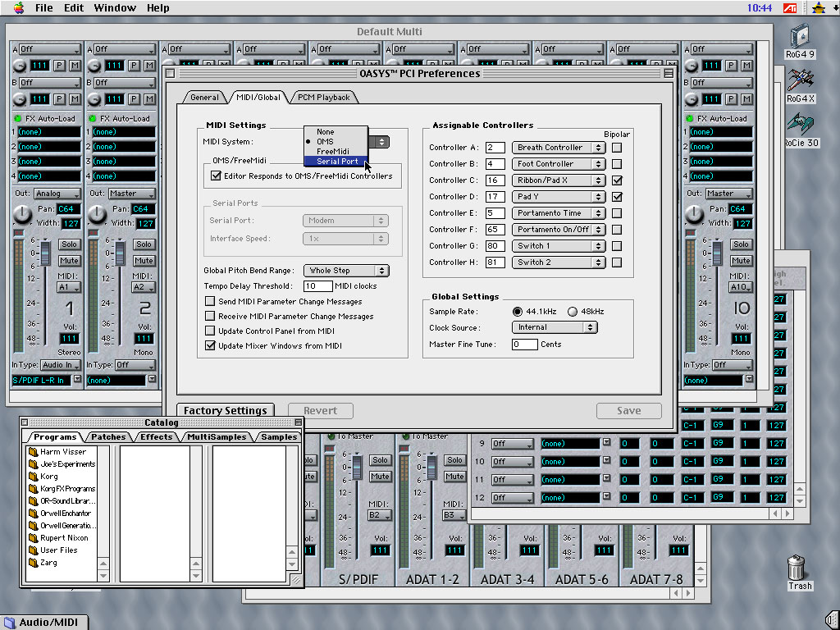The height and width of the screenshot is (630, 840).
Task: Click the Korg FX Programs folder icon
Action: point(33,489)
